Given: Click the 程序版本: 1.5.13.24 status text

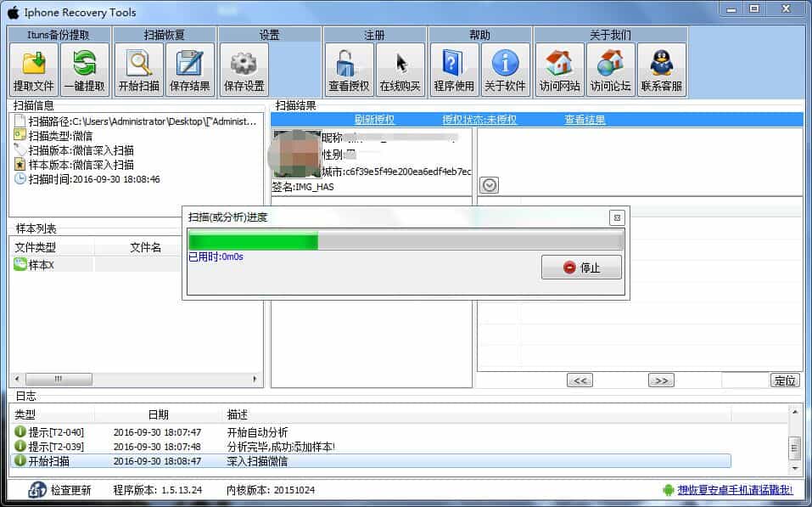Looking at the screenshot, I should click(x=158, y=490).
